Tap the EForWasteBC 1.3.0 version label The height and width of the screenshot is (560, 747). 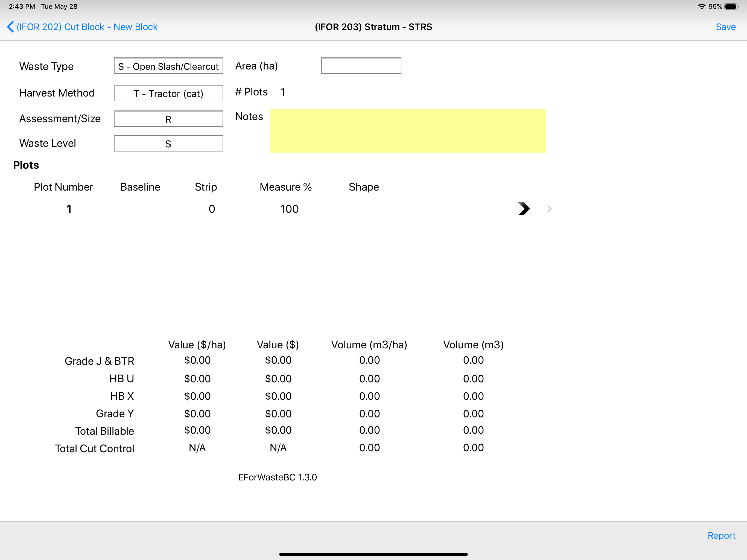click(277, 477)
